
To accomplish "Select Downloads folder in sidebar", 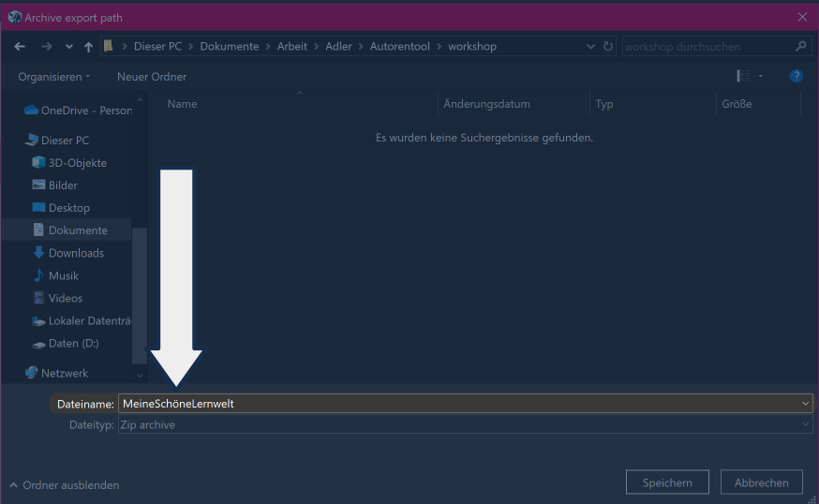I will (x=75, y=253).
